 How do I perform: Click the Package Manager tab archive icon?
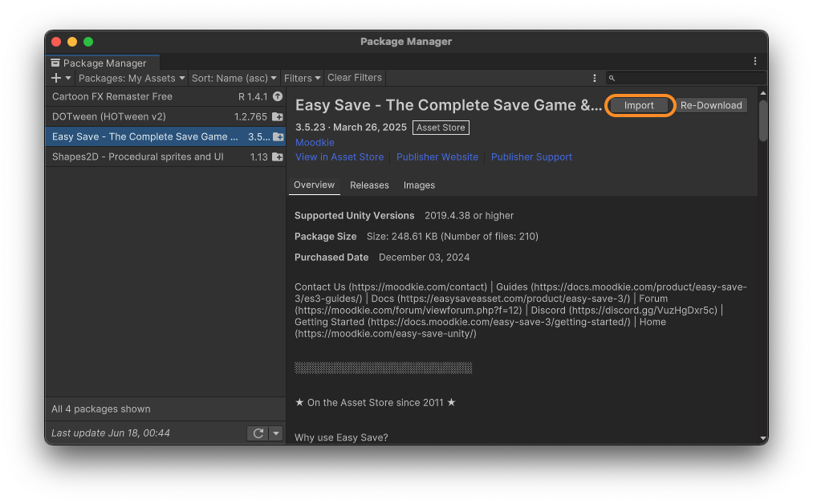(x=55, y=63)
